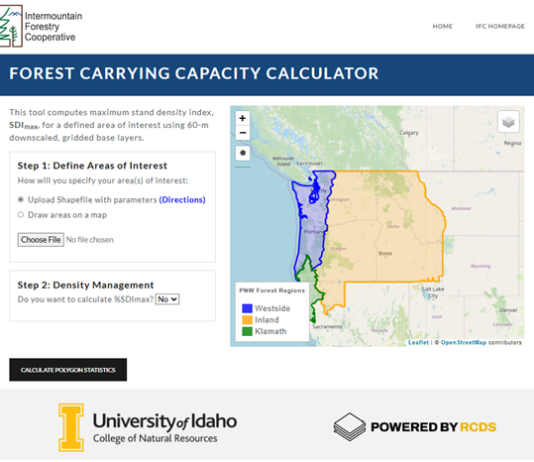Click the Intermountain Forestry Cooperative logo
This screenshot has width=534, height=462.
(x=41, y=26)
